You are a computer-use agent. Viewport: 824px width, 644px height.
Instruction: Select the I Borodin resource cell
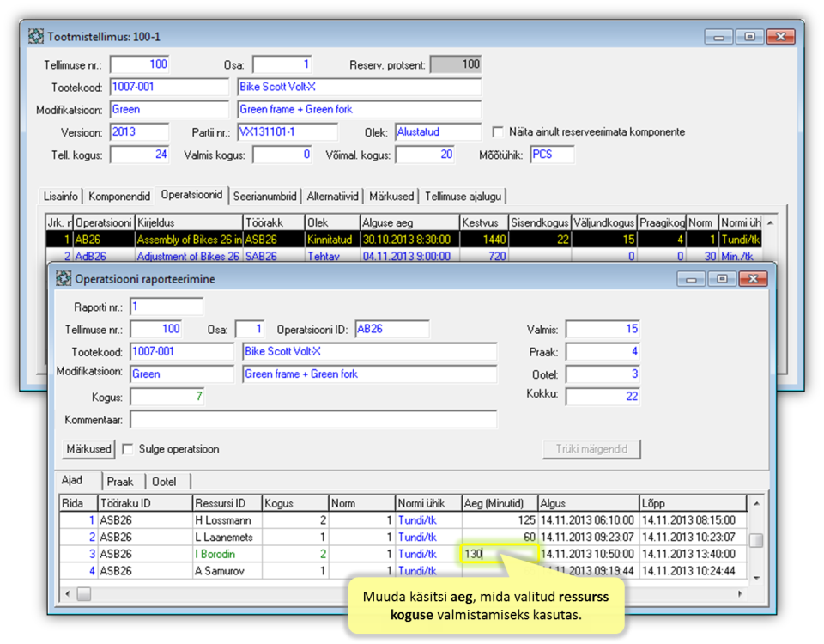[x=227, y=554]
